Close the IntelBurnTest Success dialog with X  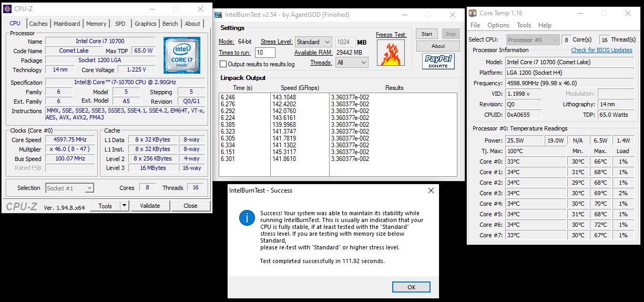(431, 190)
